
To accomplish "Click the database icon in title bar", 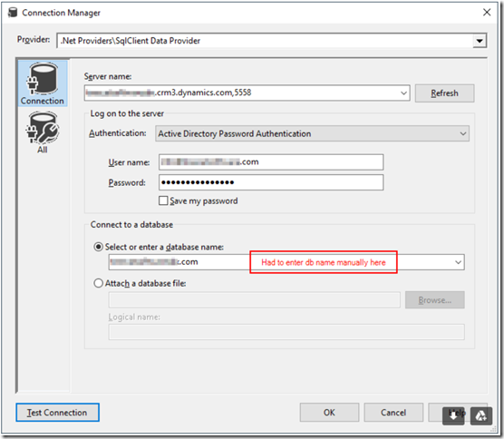I will pos(13,13).
